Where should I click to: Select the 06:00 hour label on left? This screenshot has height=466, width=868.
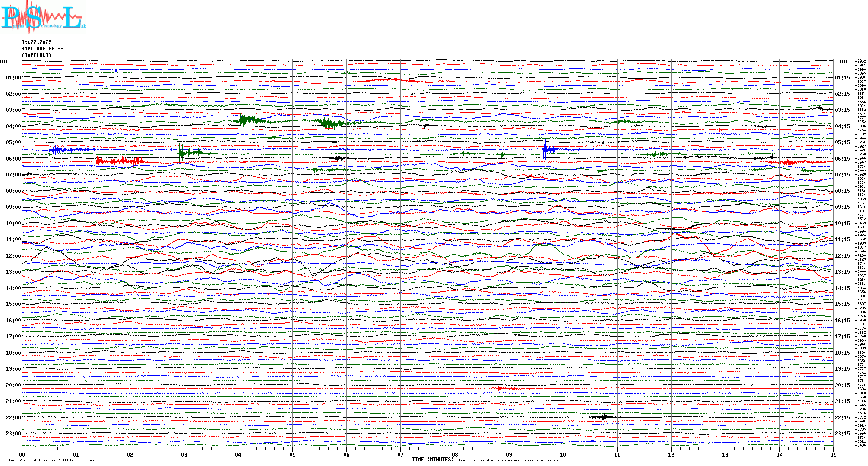click(x=13, y=159)
